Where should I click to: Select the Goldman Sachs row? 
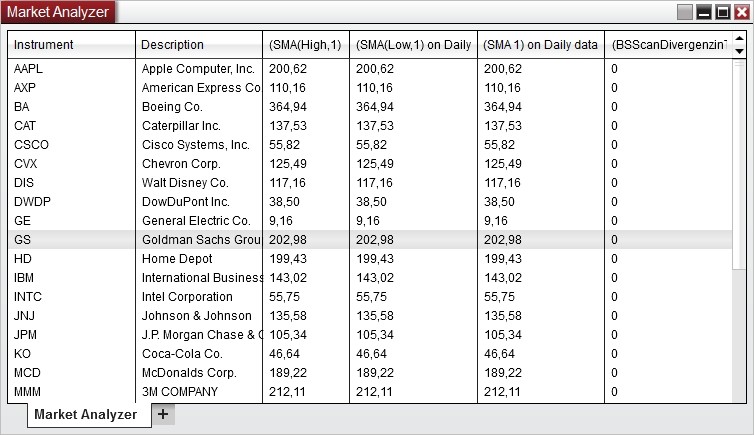tap(200, 240)
